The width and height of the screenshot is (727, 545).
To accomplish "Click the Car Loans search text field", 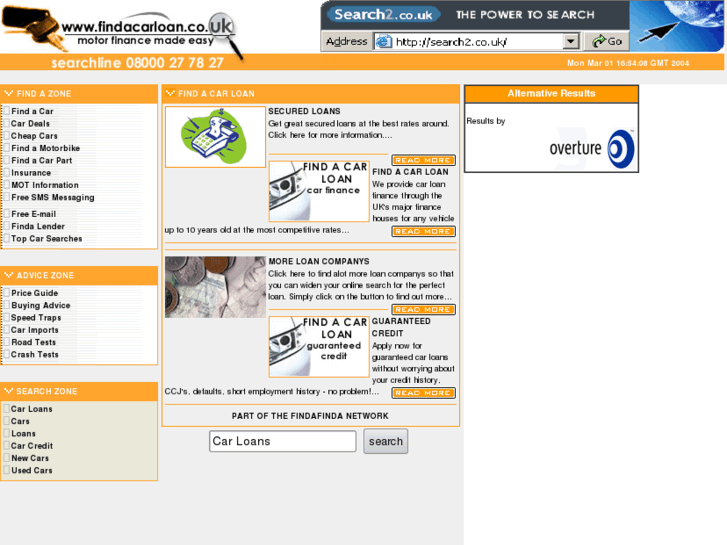I will point(282,441).
